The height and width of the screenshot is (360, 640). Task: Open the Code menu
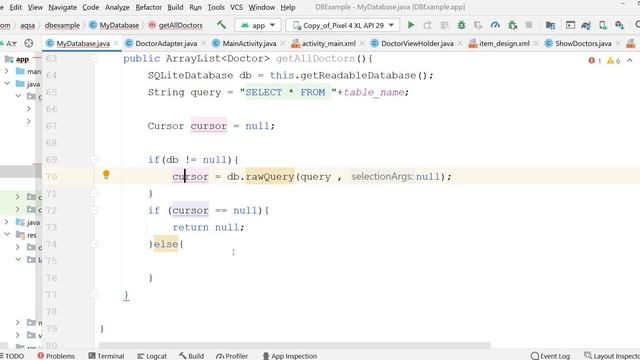point(91,7)
